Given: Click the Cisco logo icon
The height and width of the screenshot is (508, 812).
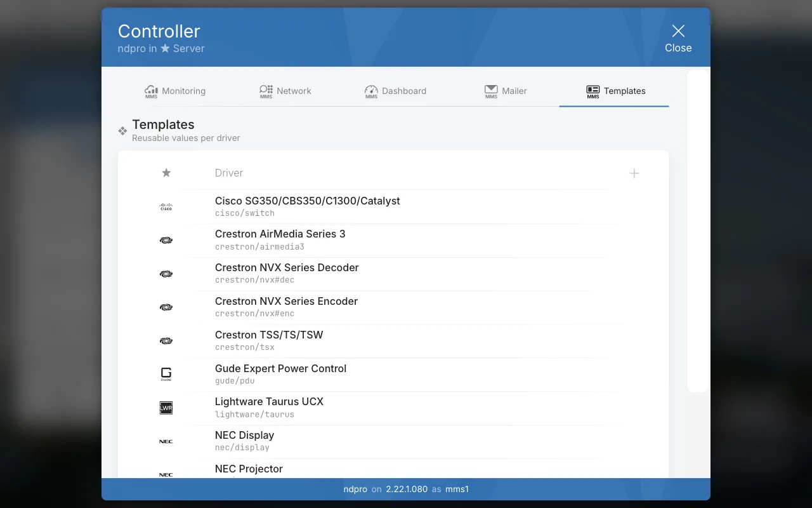Looking at the screenshot, I should [166, 207].
